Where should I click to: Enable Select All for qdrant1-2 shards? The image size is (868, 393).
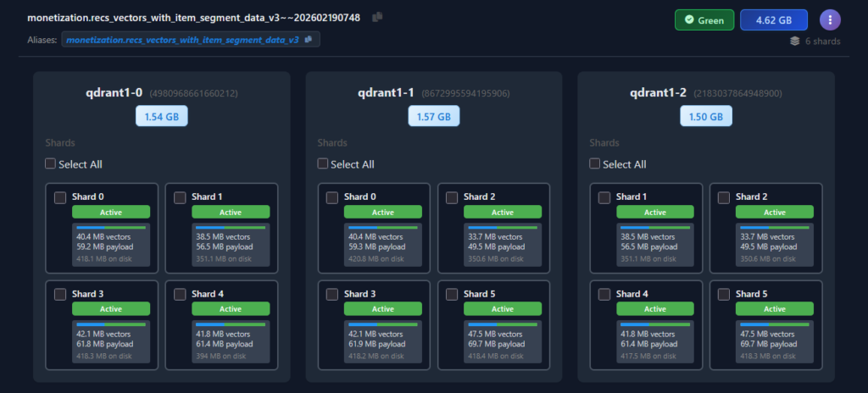pyautogui.click(x=595, y=163)
